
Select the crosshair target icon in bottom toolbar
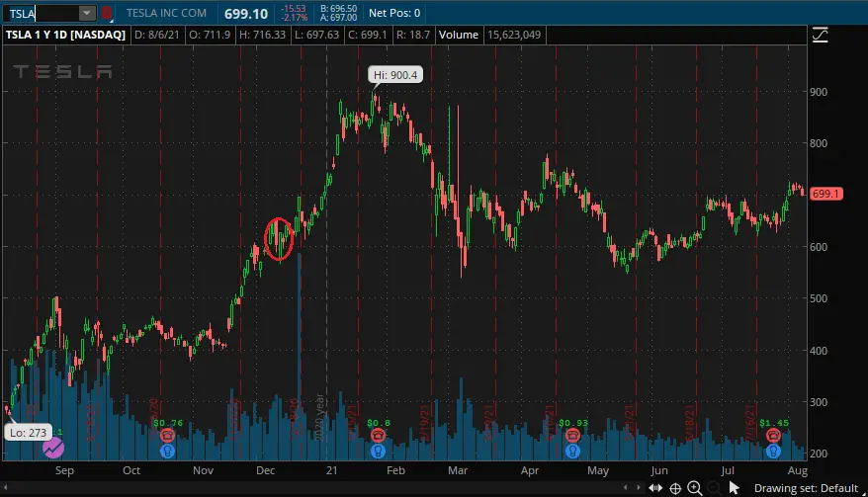(x=675, y=488)
